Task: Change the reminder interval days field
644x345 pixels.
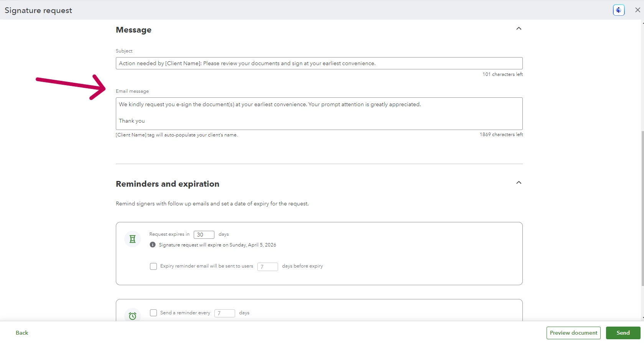Action: click(225, 313)
